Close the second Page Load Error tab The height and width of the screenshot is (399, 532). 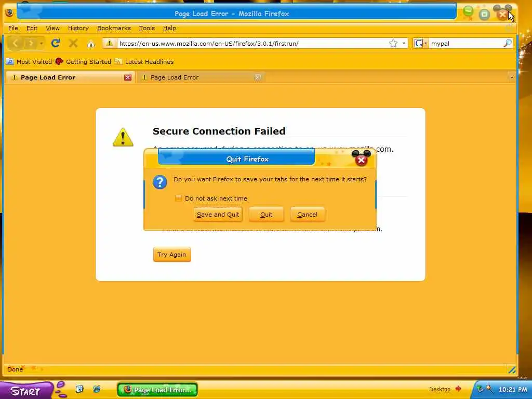tap(258, 77)
